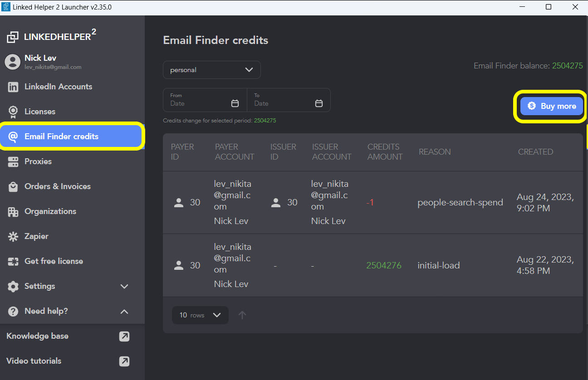Open the personal account dropdown
The width and height of the screenshot is (588, 380).
[212, 70]
